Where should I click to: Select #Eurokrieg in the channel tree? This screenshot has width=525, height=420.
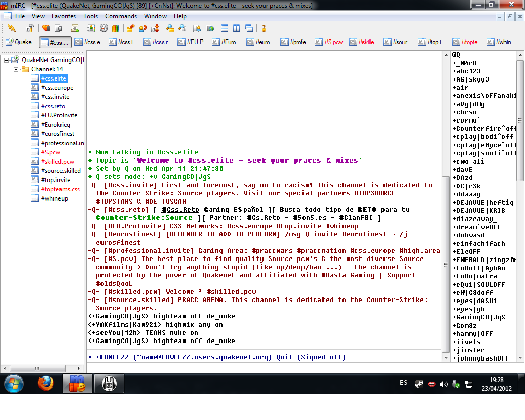[55, 125]
